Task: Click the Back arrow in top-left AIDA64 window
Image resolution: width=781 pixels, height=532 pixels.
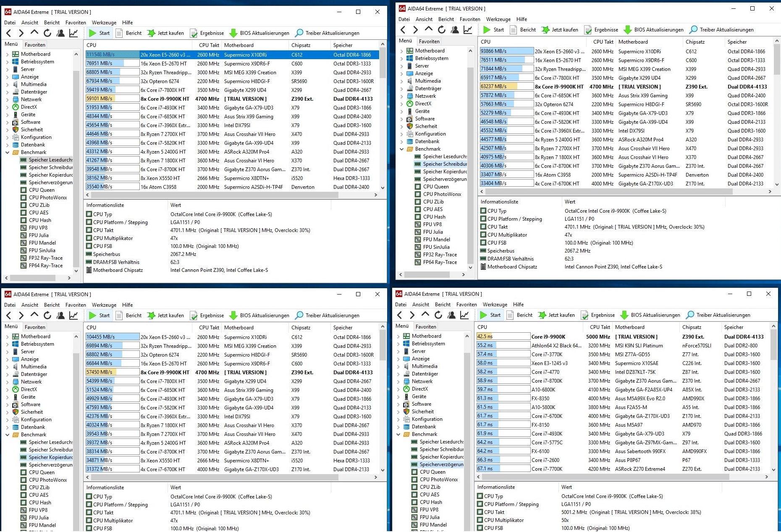Action: (x=8, y=33)
